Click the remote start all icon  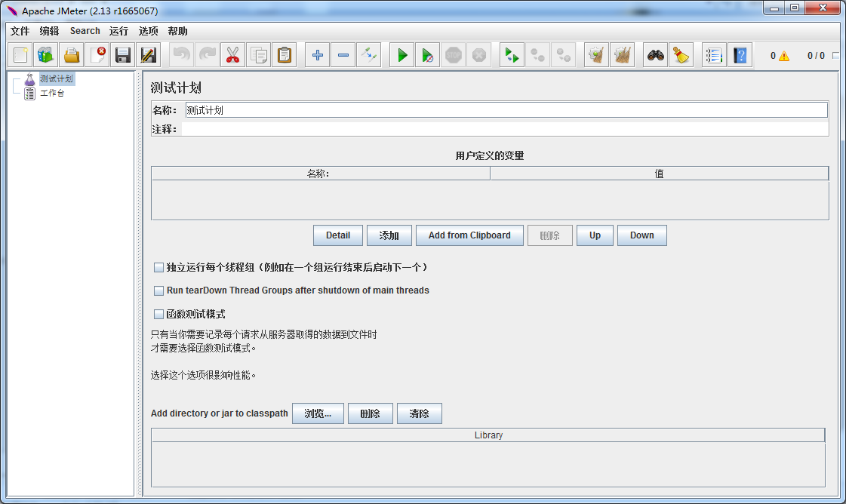512,55
